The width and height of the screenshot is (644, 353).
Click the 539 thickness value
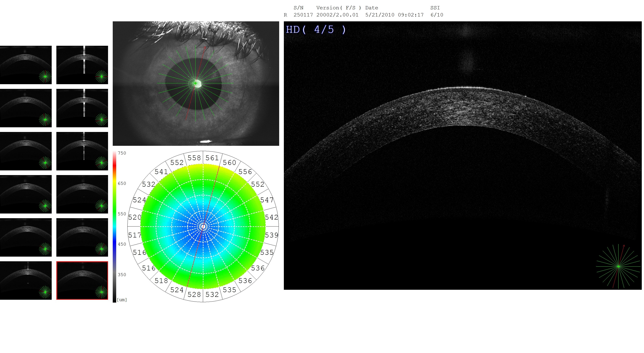271,235
